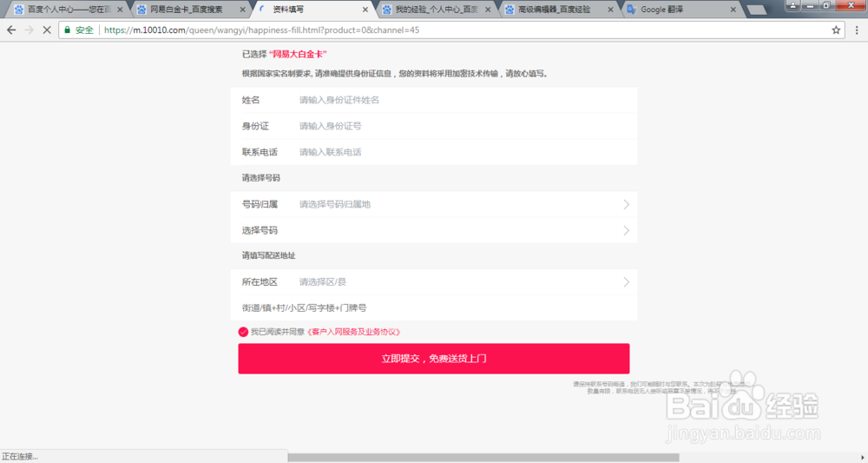Click the horizontal scrollbar right arrow
Screen dimensions: 868x463
point(863,458)
